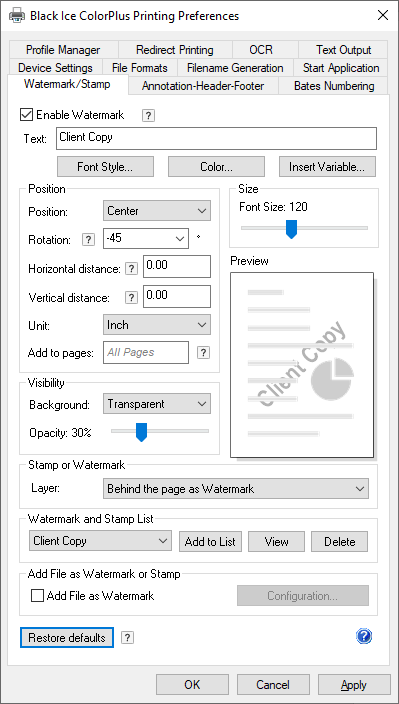Click the Restore defaults button
The height and width of the screenshot is (704, 399).
(67, 638)
